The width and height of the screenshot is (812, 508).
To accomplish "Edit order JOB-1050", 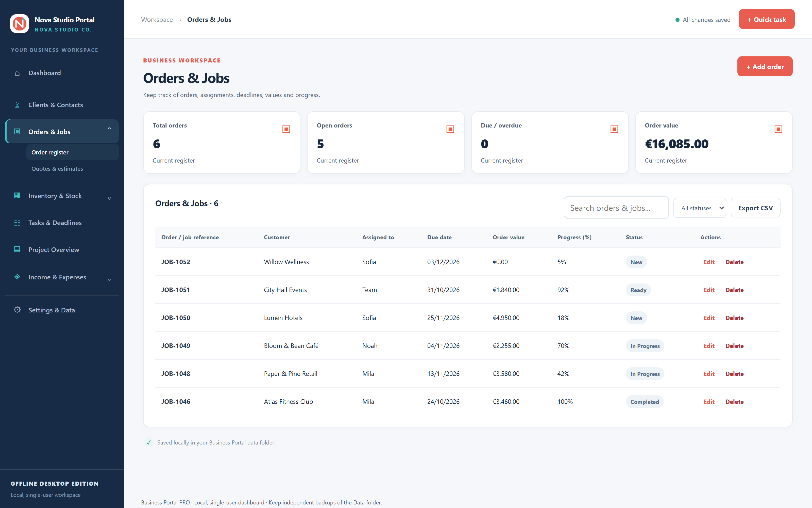I will pyautogui.click(x=709, y=317).
